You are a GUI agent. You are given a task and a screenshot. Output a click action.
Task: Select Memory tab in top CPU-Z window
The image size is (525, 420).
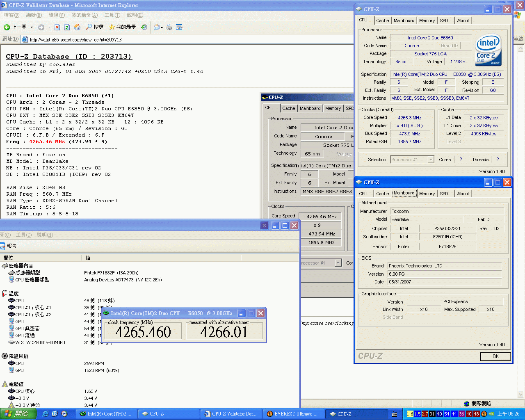point(427,21)
